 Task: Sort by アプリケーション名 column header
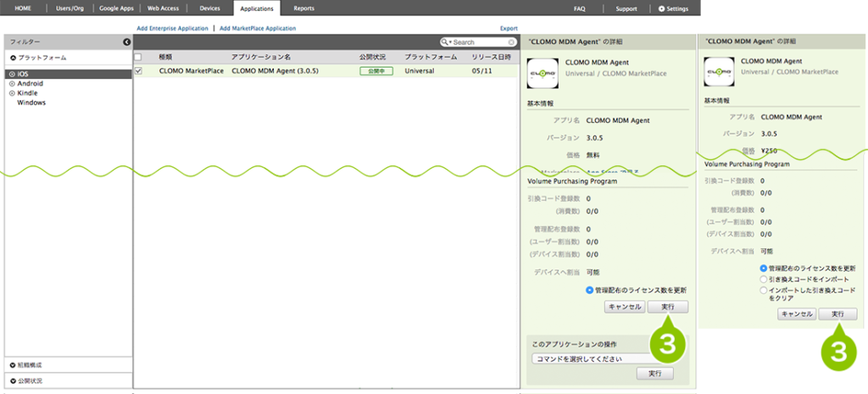261,57
